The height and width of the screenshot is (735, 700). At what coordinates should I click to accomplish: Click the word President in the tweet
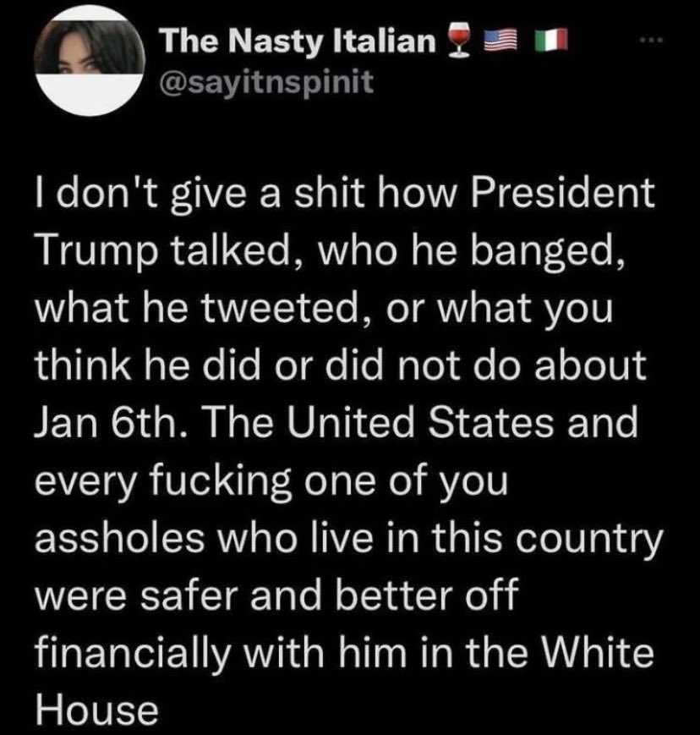tap(562, 193)
